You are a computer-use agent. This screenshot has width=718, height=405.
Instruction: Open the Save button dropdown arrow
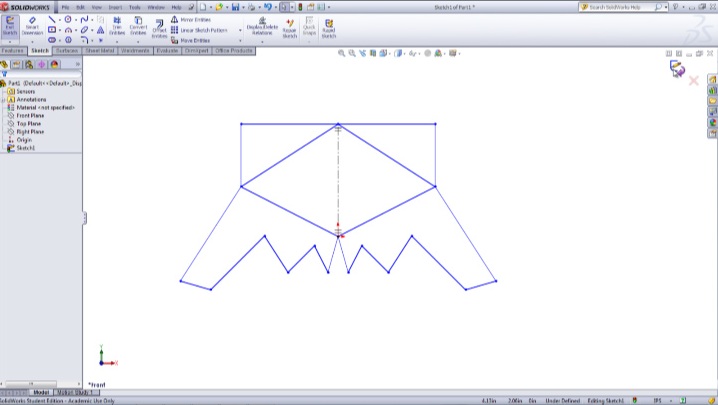pyautogui.click(x=243, y=7)
